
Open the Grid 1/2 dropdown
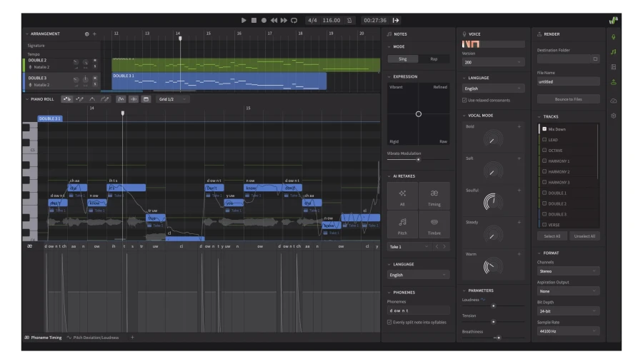pos(172,99)
